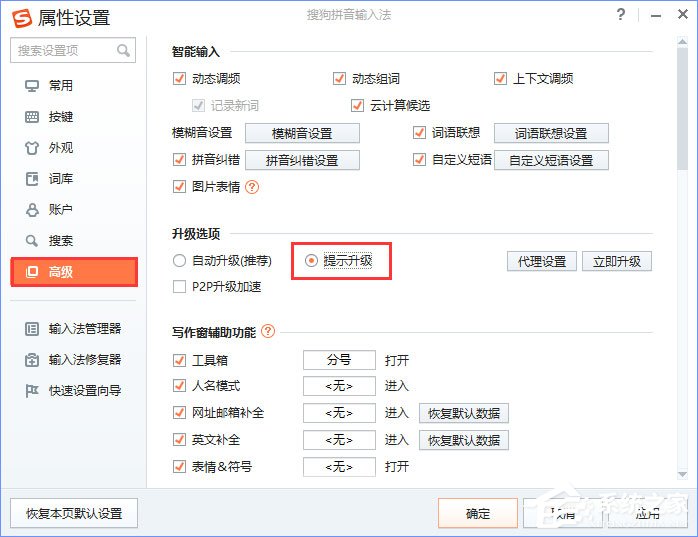Toggle the 图片表情 checkbox

(x=179, y=187)
